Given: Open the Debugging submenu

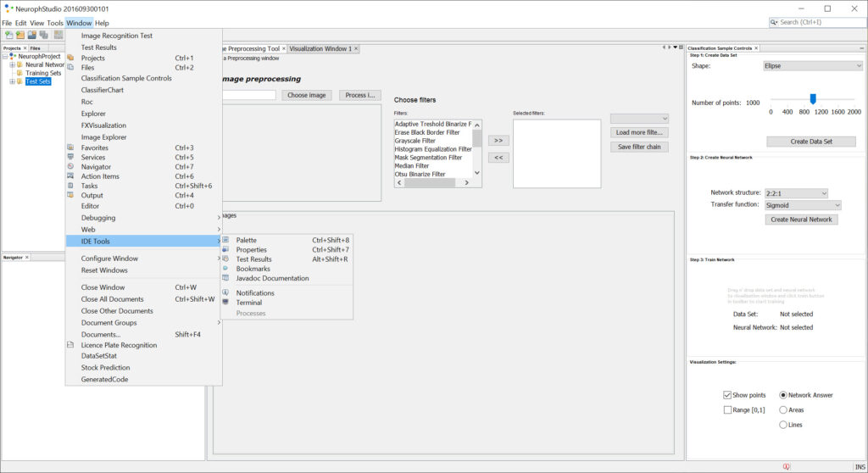Looking at the screenshot, I should coord(144,218).
